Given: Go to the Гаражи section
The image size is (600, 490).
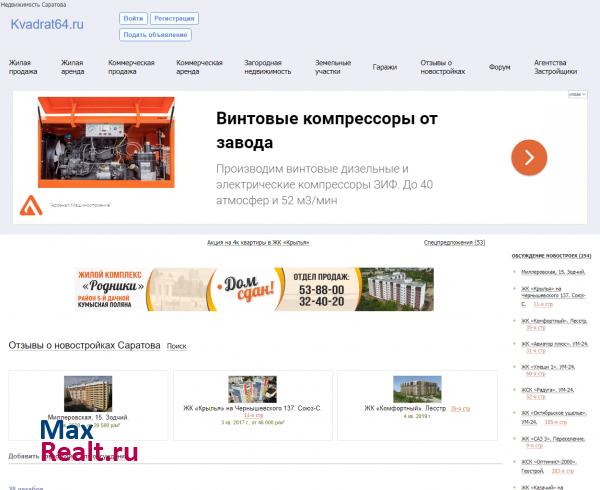Looking at the screenshot, I should 385,67.
